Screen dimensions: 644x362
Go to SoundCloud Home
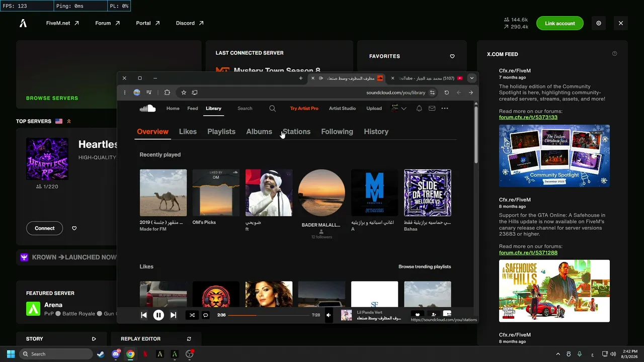tap(173, 108)
